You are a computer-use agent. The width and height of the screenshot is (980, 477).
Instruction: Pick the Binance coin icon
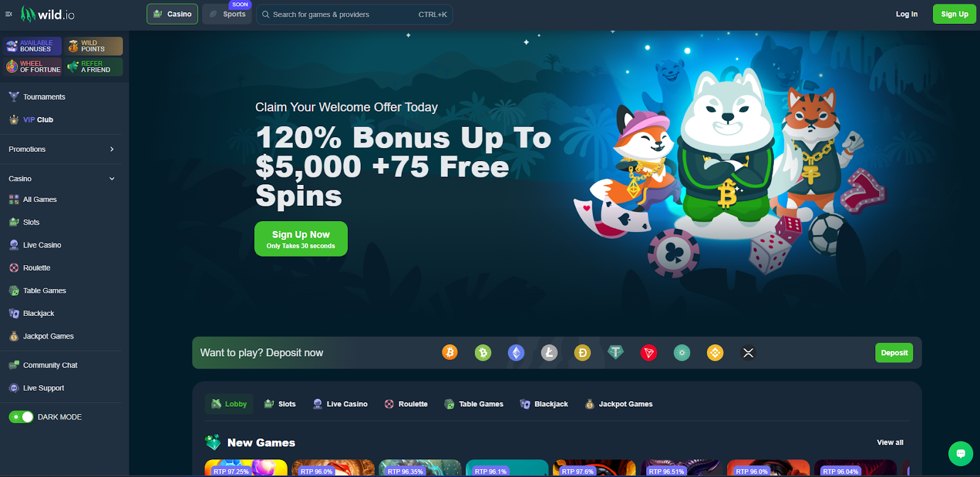coord(715,353)
